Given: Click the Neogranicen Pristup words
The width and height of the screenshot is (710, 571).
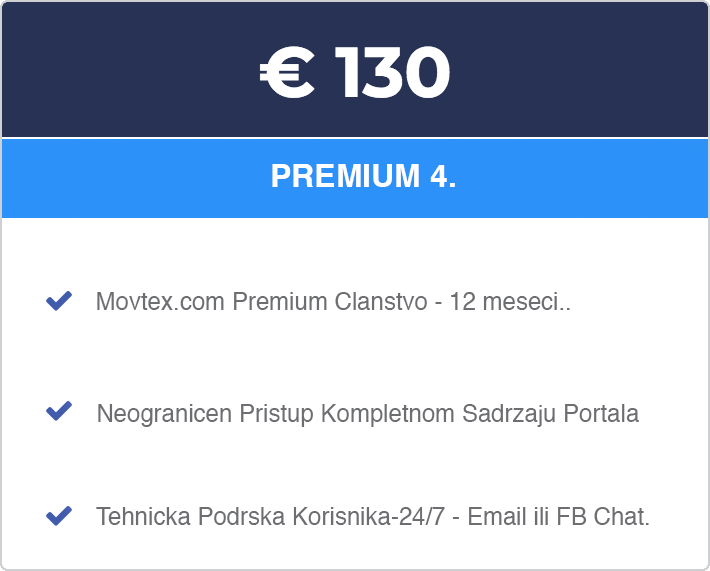Looking at the screenshot, I should pos(205,413).
